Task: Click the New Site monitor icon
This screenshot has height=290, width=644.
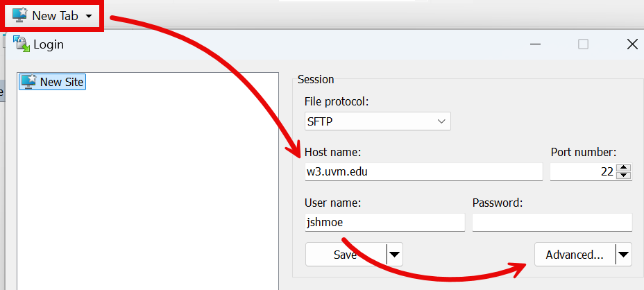Action: (x=28, y=81)
